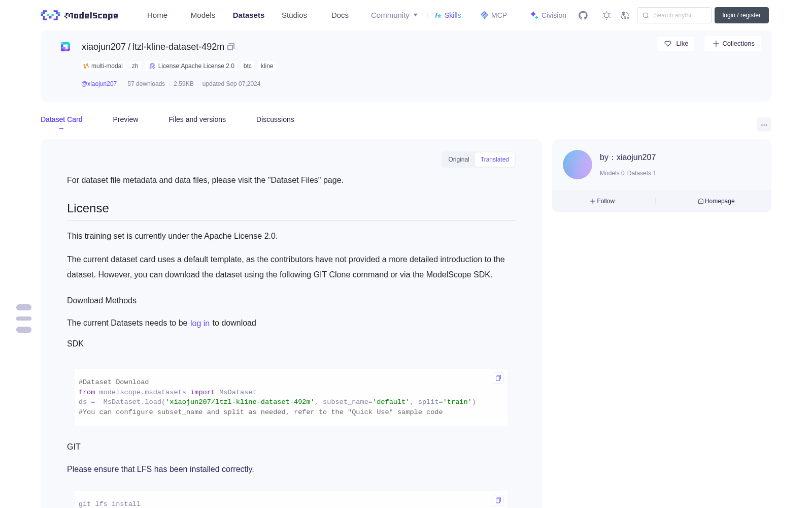Show Translated text version

(x=495, y=160)
